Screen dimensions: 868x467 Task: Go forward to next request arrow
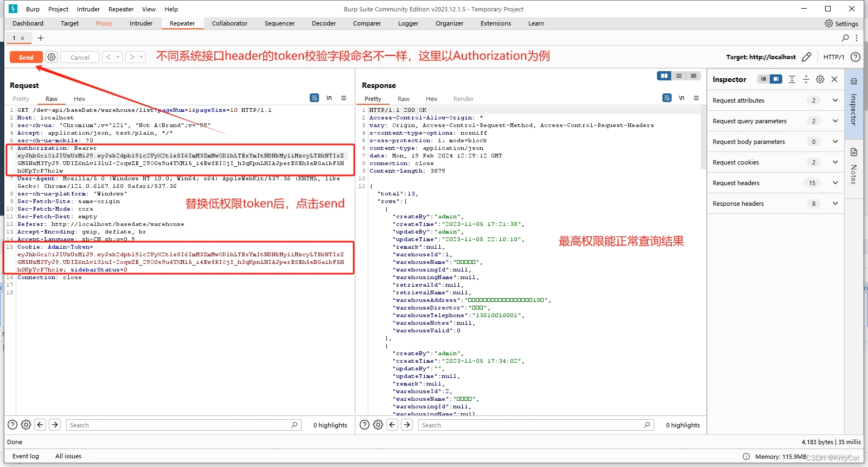(132, 57)
